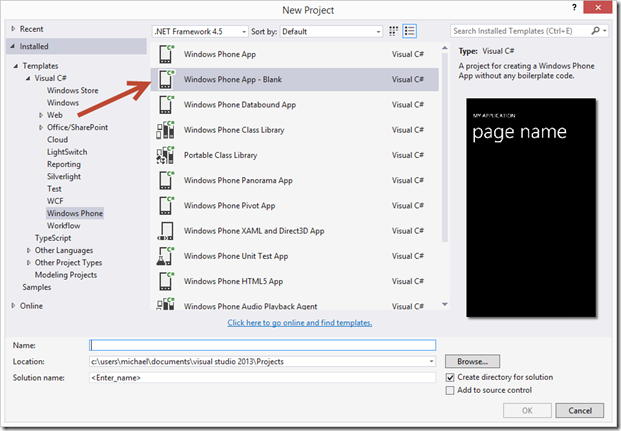The image size is (621, 431).
Task: Click the template list scrollbar thumb
Action: coord(445,147)
